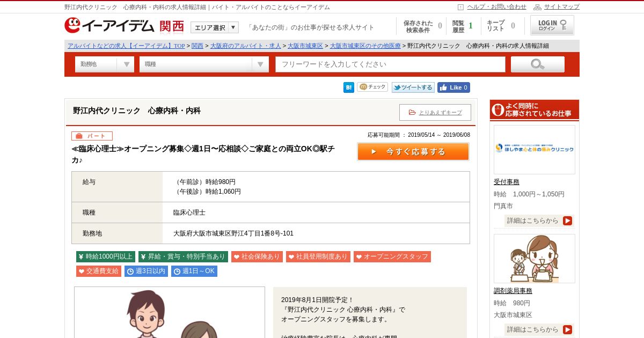Screen dimensions: 644x338
Task: Expand the 職種 job type dropdown
Action: click(204, 64)
